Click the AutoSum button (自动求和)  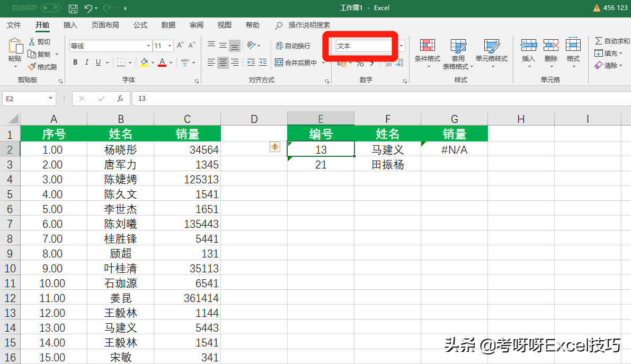pyautogui.click(x=612, y=41)
